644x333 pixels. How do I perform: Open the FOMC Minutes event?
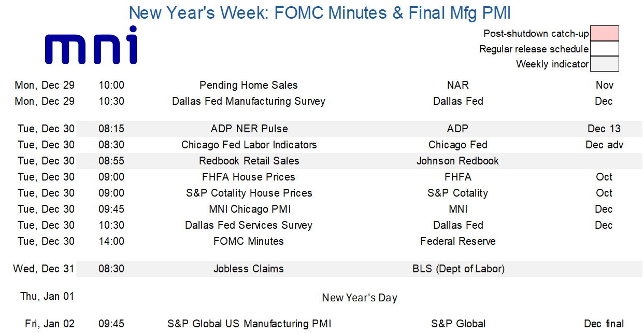tap(249, 241)
